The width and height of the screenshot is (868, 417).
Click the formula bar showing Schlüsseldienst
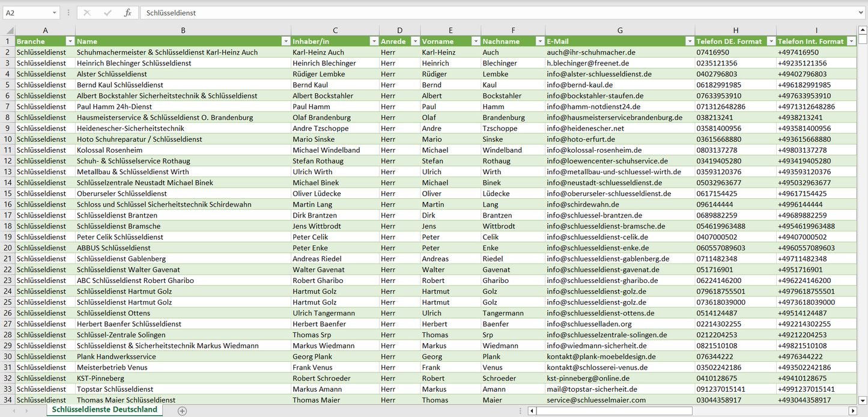click(x=481, y=13)
